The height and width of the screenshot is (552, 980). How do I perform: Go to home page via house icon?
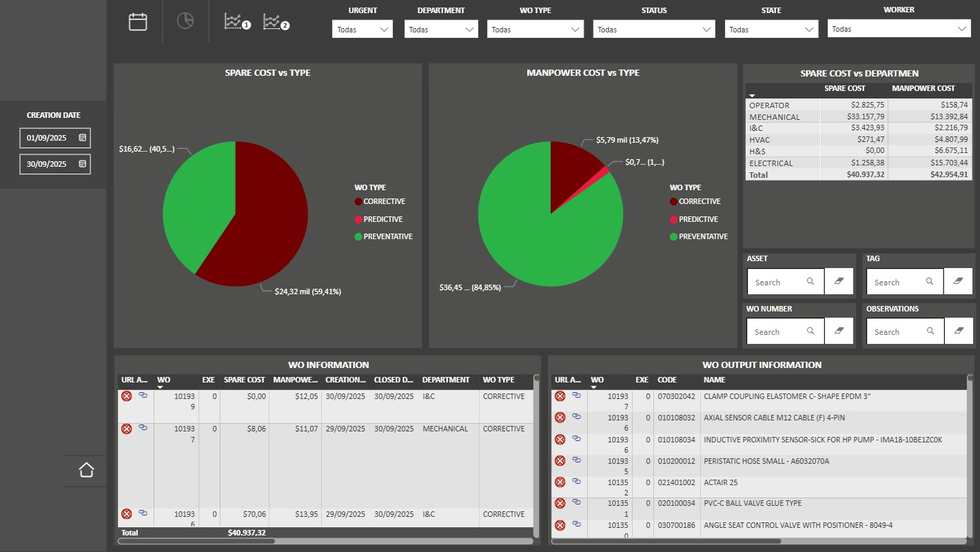click(86, 470)
